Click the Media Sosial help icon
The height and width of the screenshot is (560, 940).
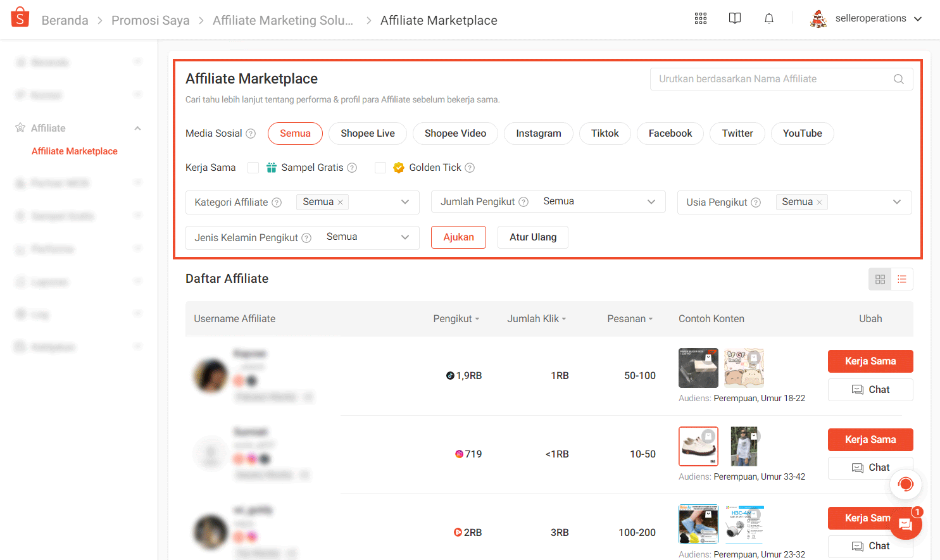(251, 134)
